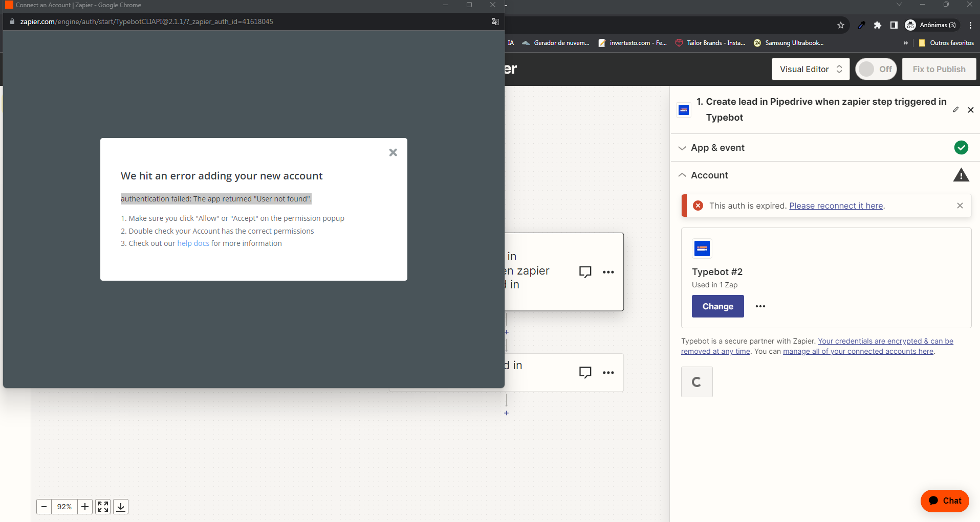Select the authentication failed error text
The width and height of the screenshot is (980, 522).
[216, 199]
